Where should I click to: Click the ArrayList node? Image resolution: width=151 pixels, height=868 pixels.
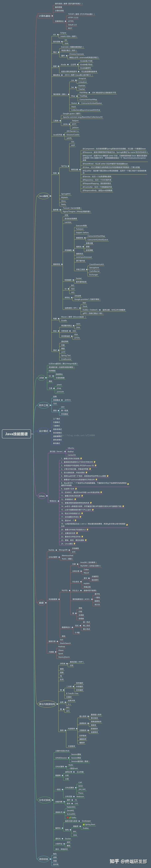tap(82, 78)
